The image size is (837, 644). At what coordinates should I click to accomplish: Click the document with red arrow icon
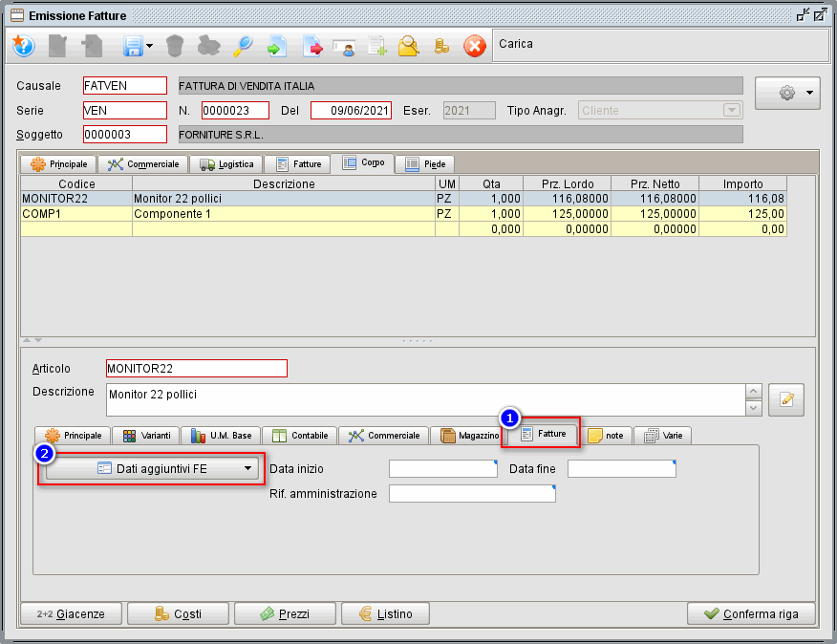tap(311, 46)
